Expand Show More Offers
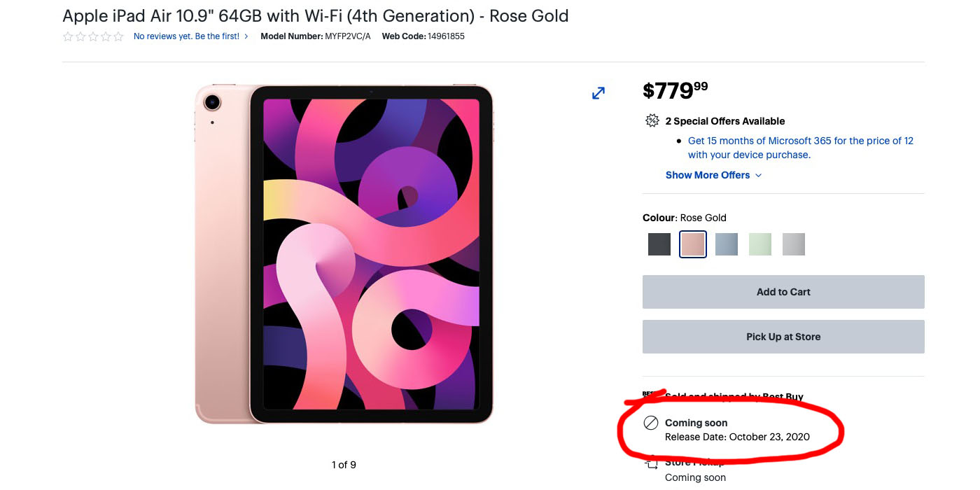This screenshot has width=980, height=490. tap(708, 175)
